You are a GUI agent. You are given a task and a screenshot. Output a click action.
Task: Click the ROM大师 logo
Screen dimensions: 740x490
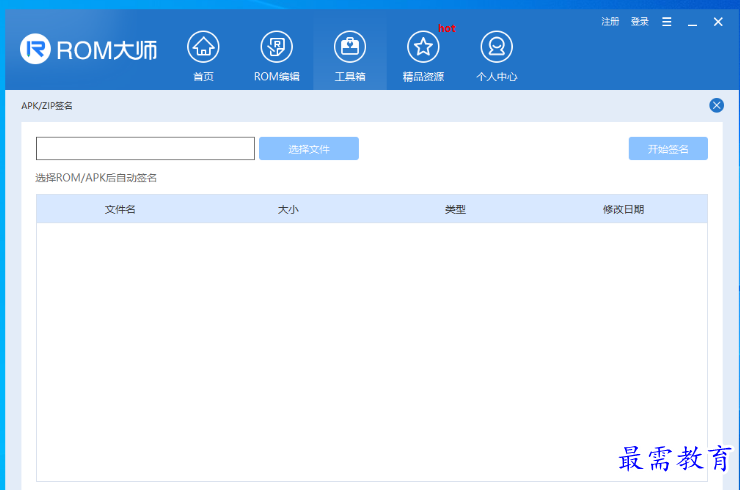pos(88,49)
